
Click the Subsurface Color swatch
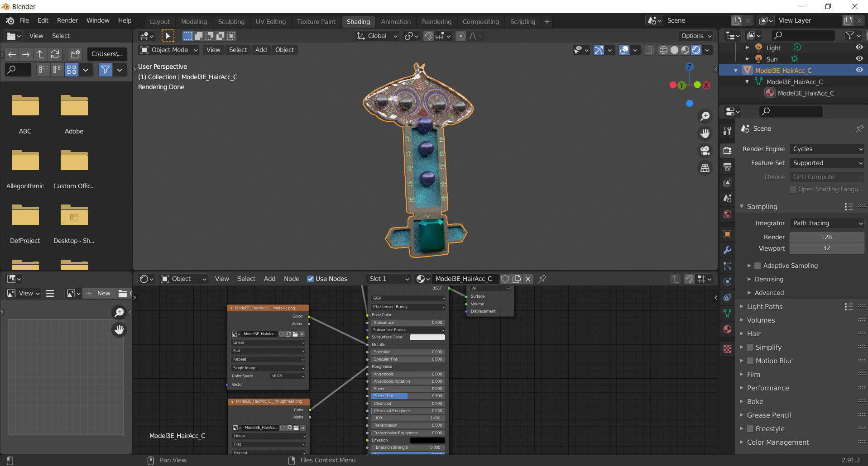427,337
